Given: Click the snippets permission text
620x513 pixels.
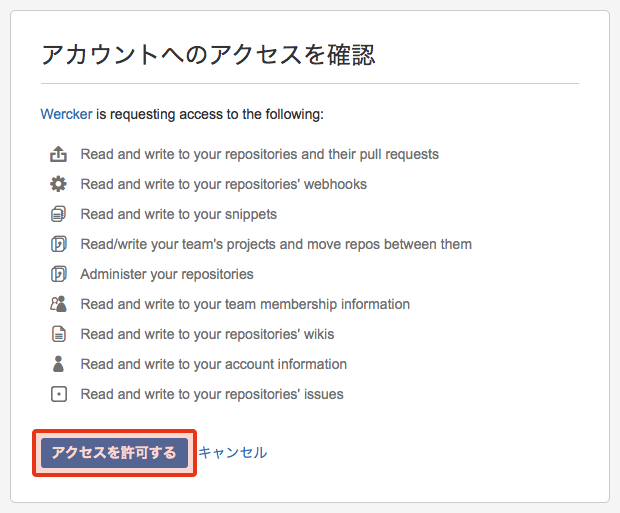Looking at the screenshot, I should pos(179,214).
